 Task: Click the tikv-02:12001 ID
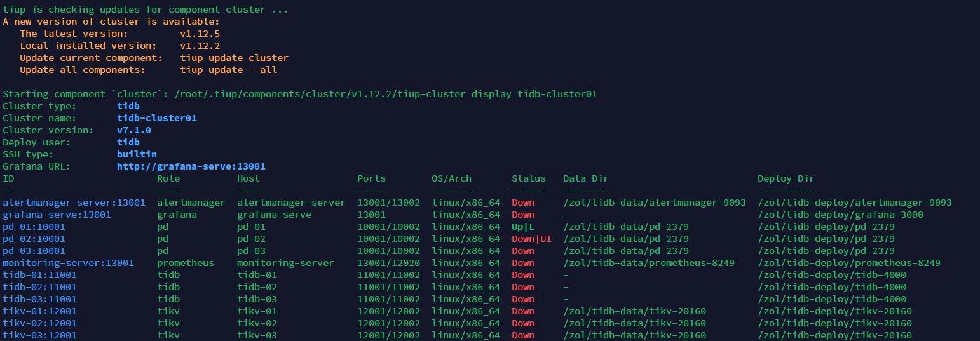point(40,323)
